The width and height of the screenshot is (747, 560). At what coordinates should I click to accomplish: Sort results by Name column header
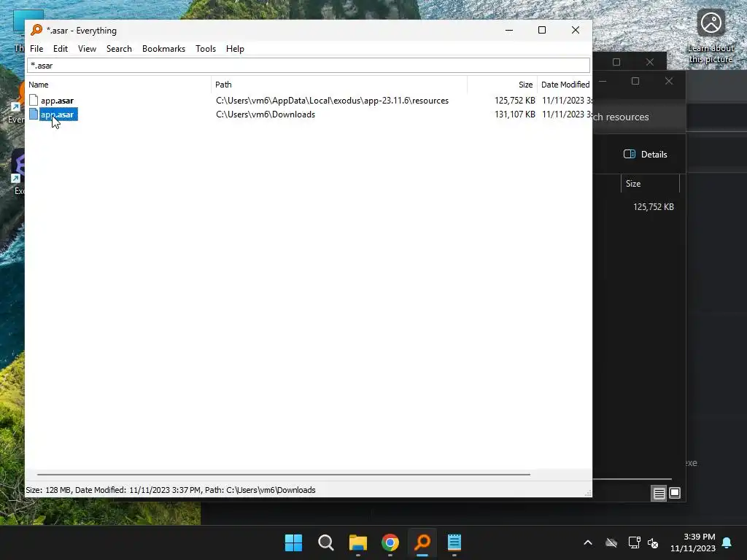point(119,85)
